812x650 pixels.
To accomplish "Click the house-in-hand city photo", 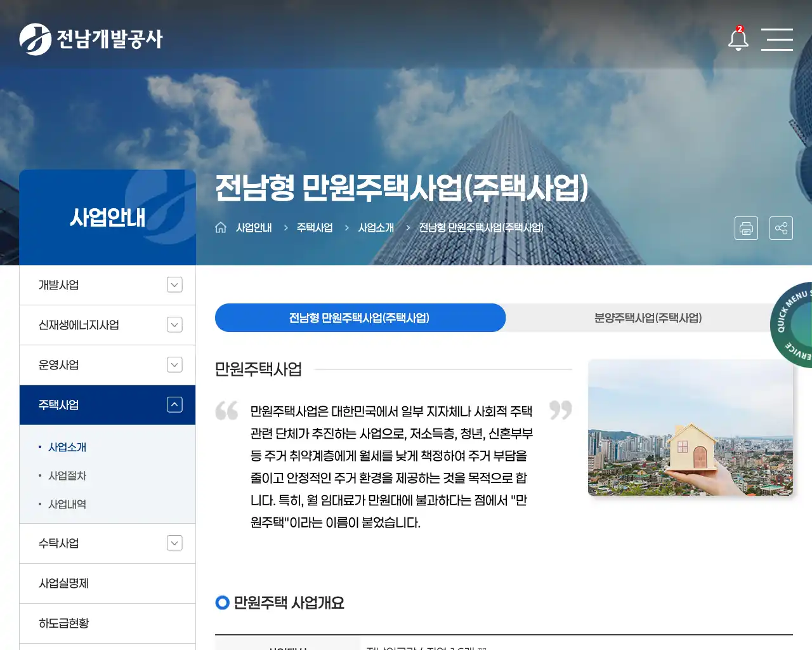I will [690, 427].
